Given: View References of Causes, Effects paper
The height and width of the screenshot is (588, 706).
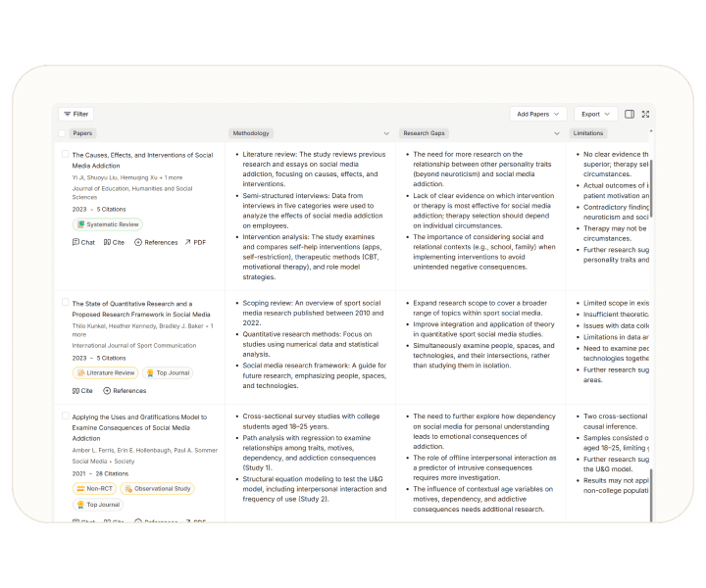Looking at the screenshot, I should pos(156,242).
